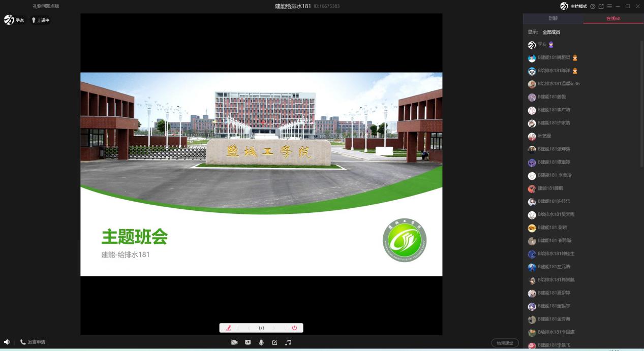Open the 全部成员 display filter dropdown
Viewport: 644px width, 351px height.
coord(551,32)
